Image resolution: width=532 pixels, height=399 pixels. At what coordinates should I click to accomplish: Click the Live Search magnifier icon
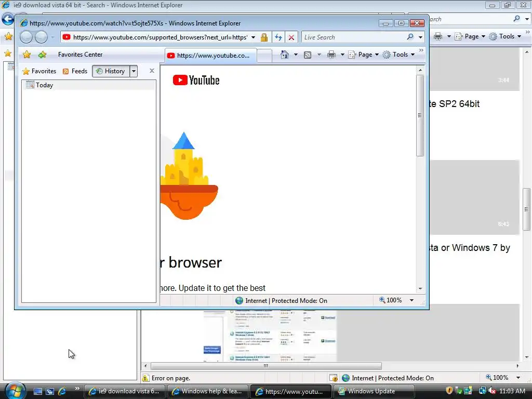point(410,37)
